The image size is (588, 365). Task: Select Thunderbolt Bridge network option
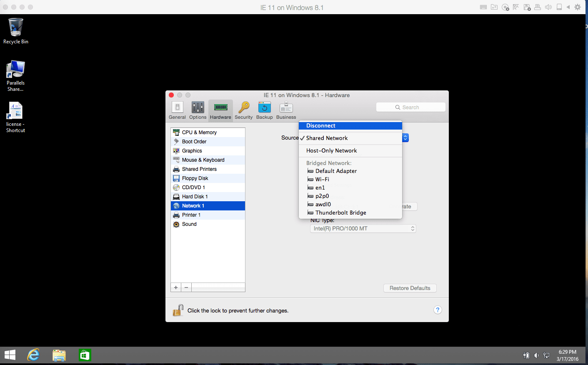pos(350,212)
